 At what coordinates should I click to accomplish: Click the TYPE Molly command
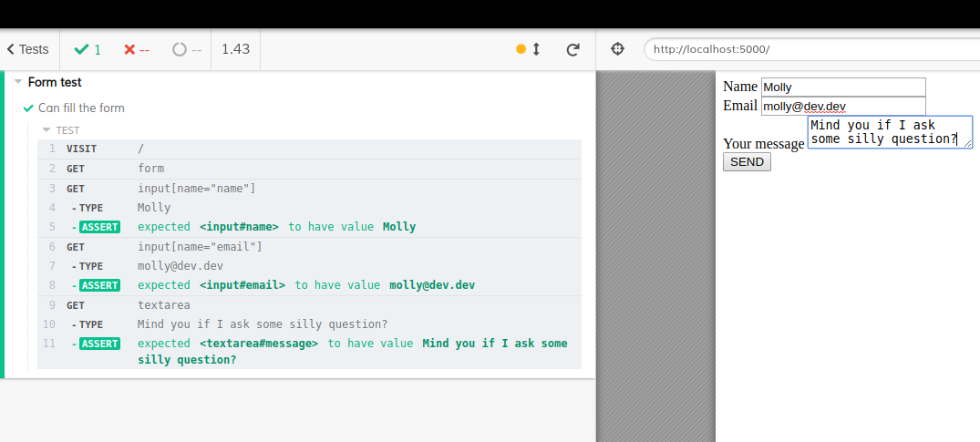(x=309, y=208)
